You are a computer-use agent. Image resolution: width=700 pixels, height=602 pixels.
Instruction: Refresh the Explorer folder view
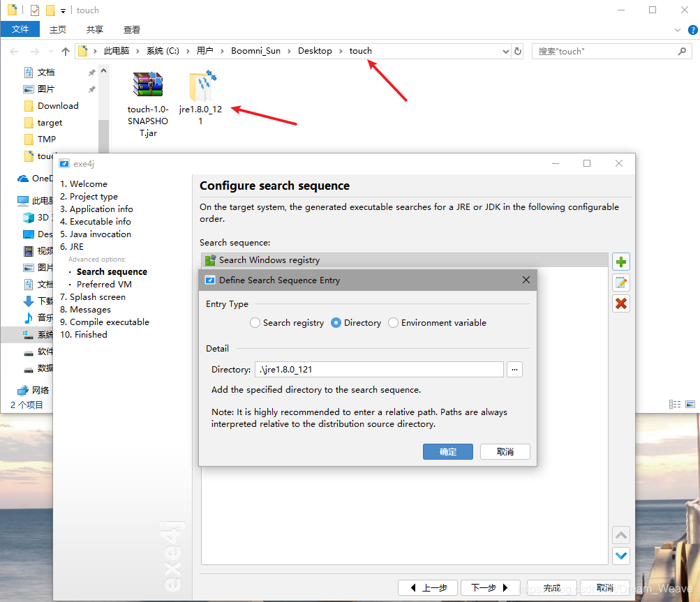[x=517, y=52]
